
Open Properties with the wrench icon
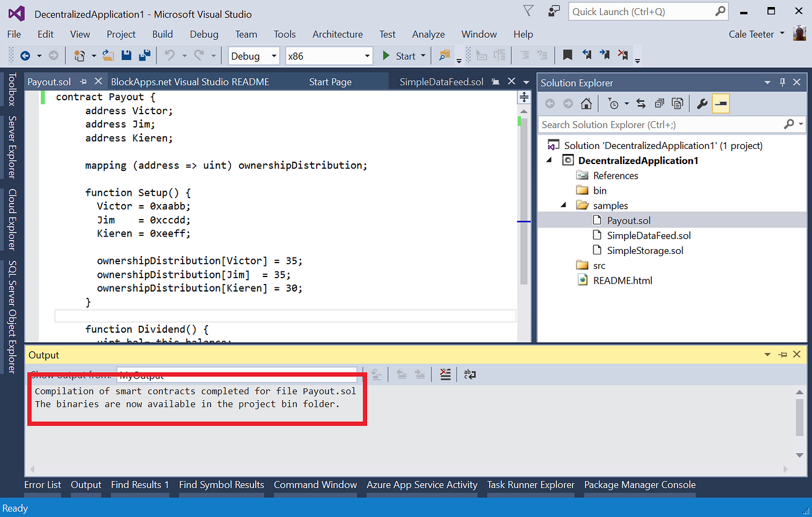702,103
